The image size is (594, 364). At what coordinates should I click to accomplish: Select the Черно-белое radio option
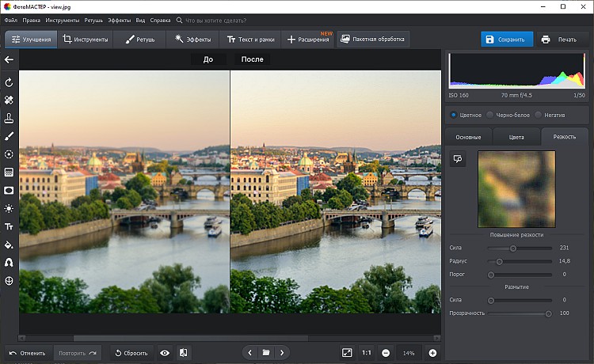(x=490, y=115)
